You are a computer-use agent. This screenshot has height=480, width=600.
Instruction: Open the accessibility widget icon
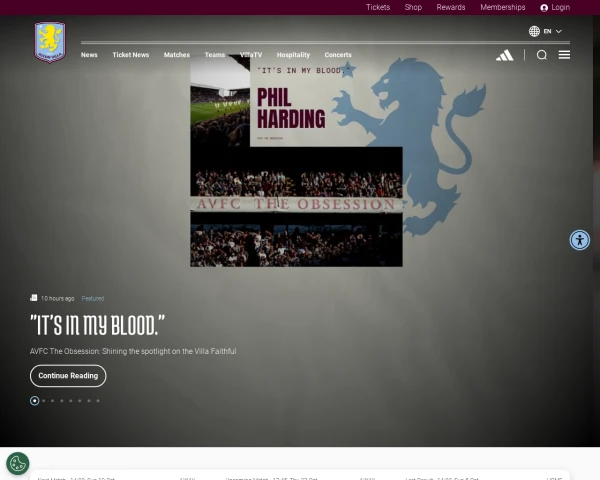[x=580, y=240]
